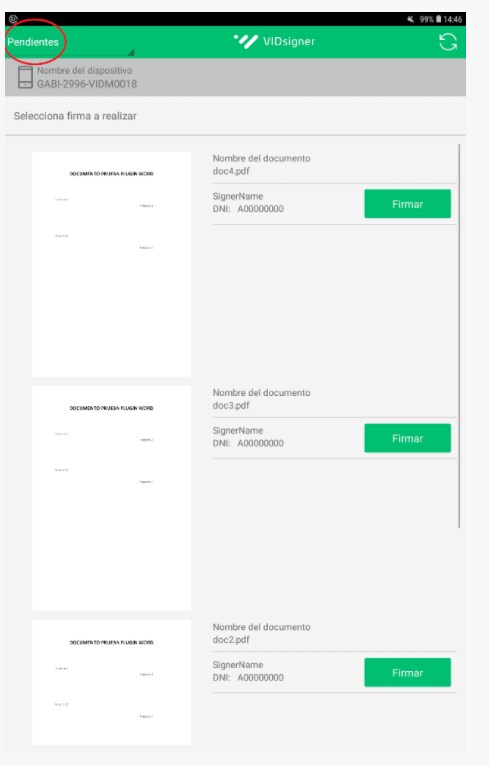Click the dropdown arrow beside Pendientes

pos(131,52)
